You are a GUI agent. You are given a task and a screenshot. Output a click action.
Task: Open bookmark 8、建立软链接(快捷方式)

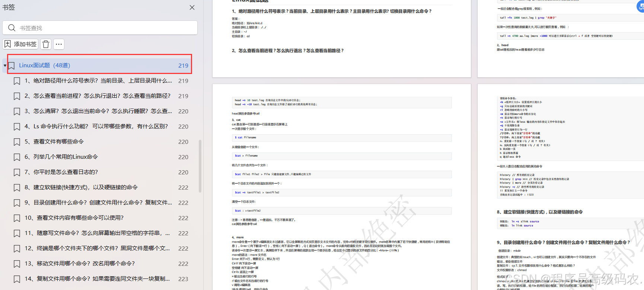[81, 187]
